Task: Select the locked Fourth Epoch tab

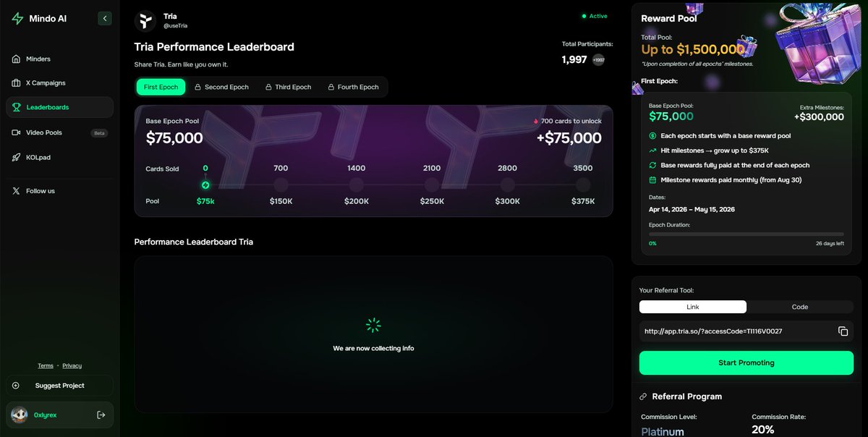Action: point(353,87)
